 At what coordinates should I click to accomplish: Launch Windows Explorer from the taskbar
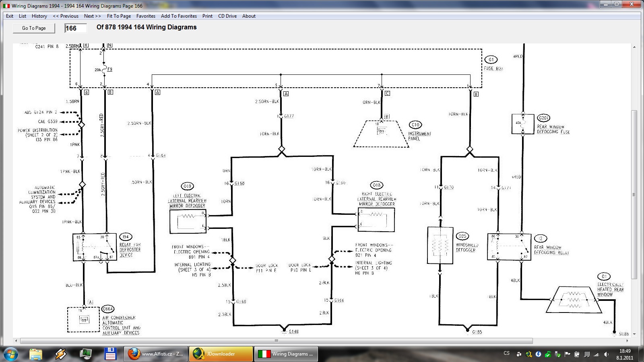(x=36, y=354)
